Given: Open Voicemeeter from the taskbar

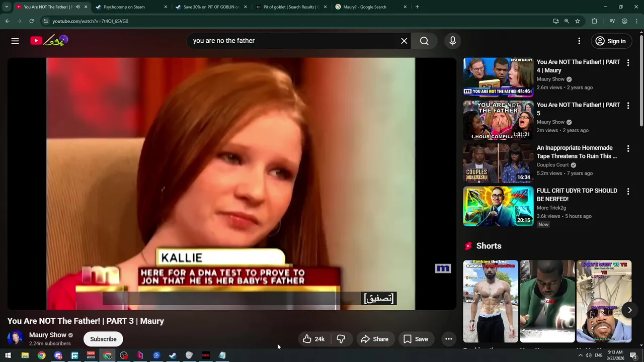Looking at the screenshot, I should point(91,355).
